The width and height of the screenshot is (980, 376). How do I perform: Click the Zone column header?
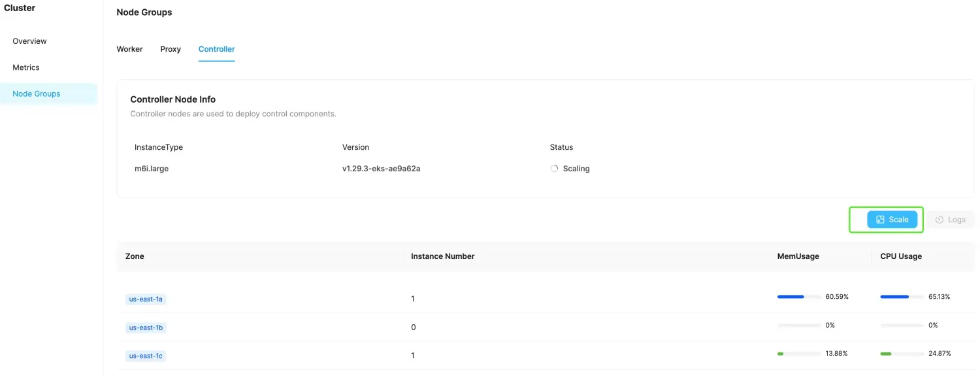point(135,256)
